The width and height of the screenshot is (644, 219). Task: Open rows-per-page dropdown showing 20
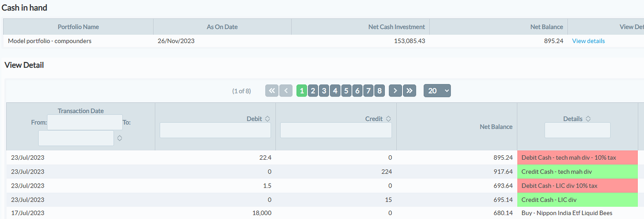[437, 91]
